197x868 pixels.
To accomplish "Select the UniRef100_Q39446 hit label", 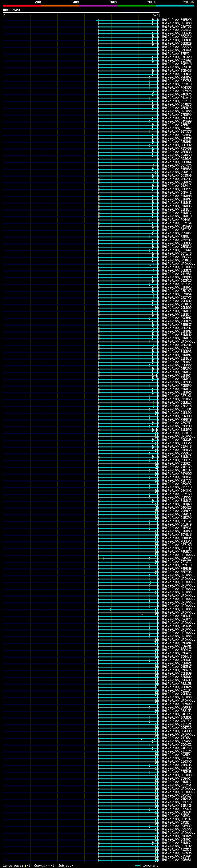I will pos(176,446).
